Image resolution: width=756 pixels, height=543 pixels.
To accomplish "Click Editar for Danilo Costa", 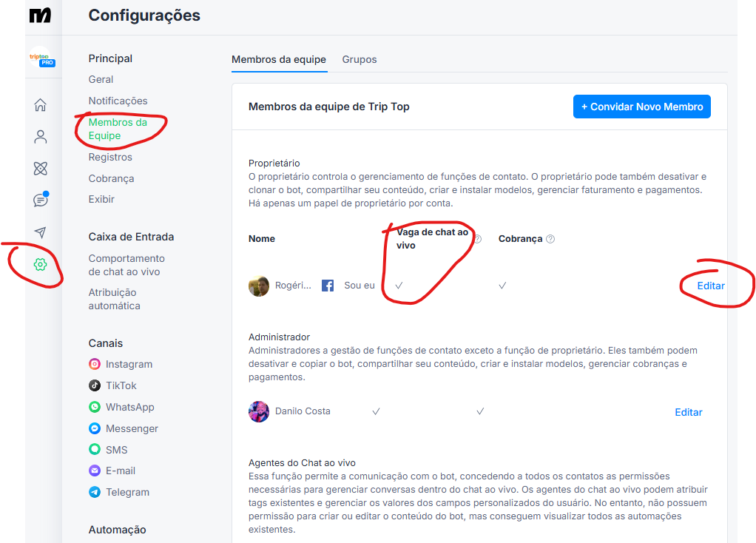I will coord(689,412).
